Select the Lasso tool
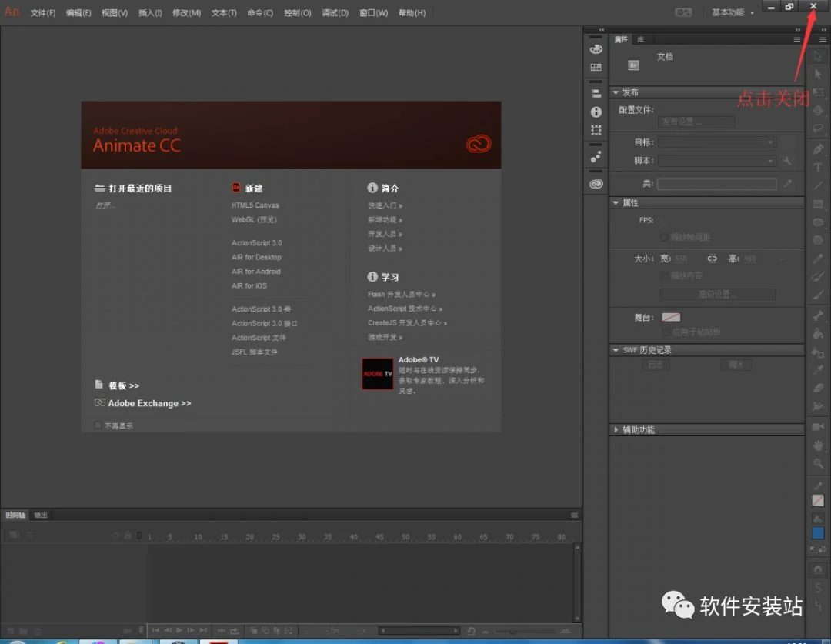831x644 pixels. (818, 128)
